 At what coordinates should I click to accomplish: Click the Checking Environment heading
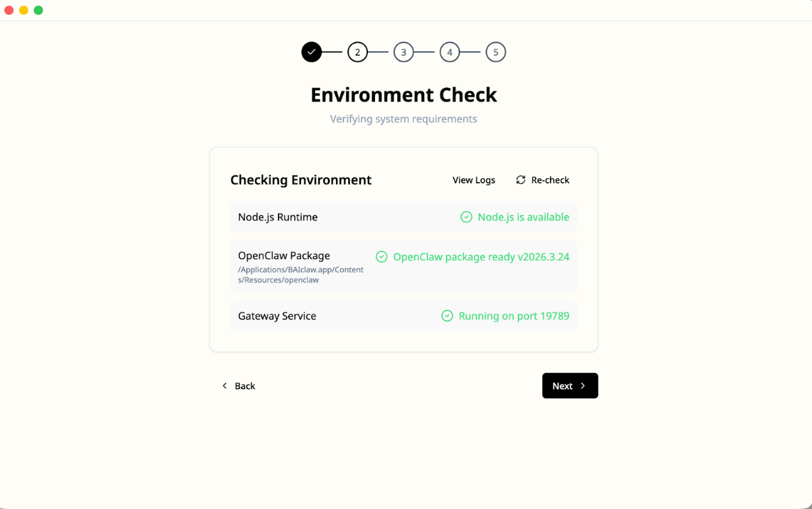(x=300, y=180)
